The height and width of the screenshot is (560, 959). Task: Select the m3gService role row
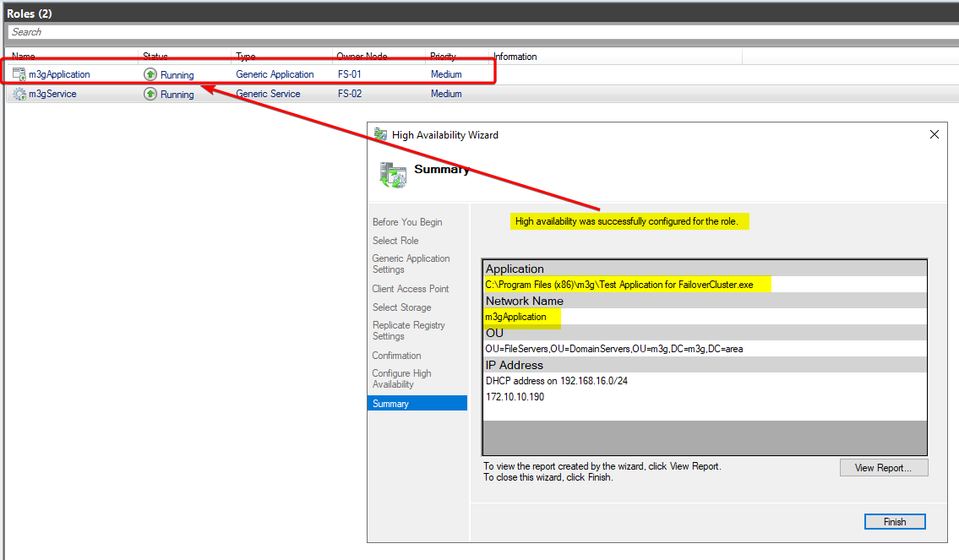tap(482, 94)
